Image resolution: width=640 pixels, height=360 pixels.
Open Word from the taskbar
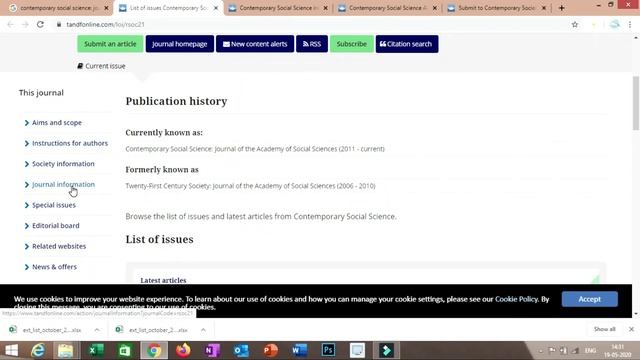coord(299,350)
